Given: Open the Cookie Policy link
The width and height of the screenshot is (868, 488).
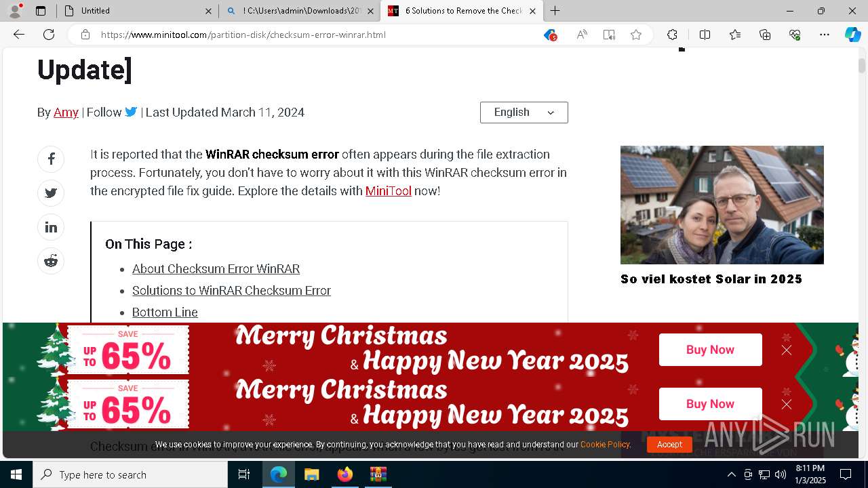Looking at the screenshot, I should 605,445.
